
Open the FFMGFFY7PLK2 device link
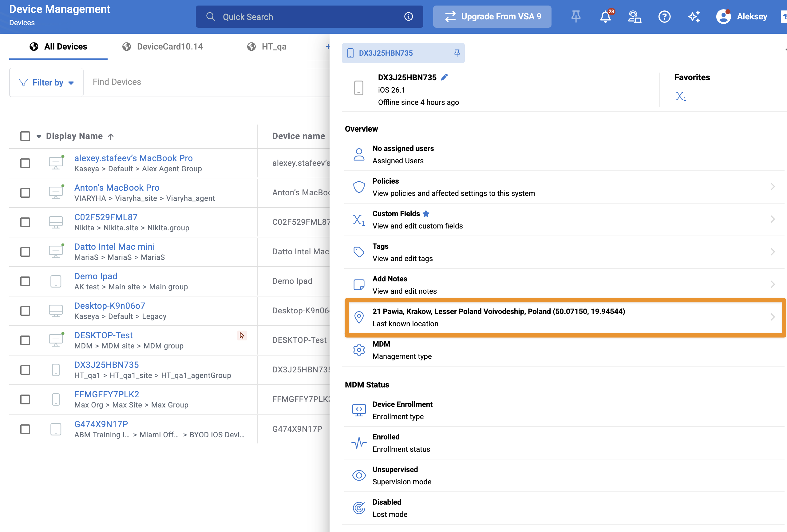pos(107,394)
